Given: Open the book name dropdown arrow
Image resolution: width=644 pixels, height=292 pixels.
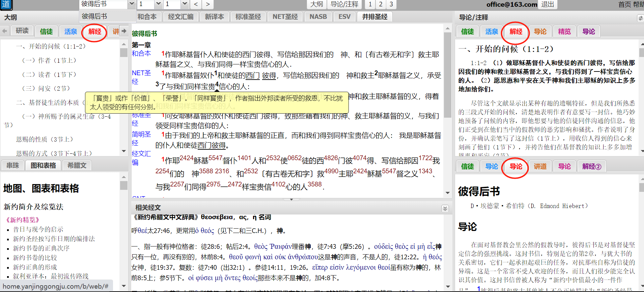Looking at the screenshot, I should 132,4.
